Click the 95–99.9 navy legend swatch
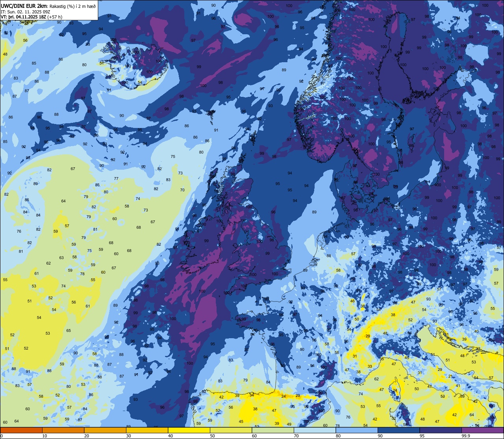 [x=441, y=430]
